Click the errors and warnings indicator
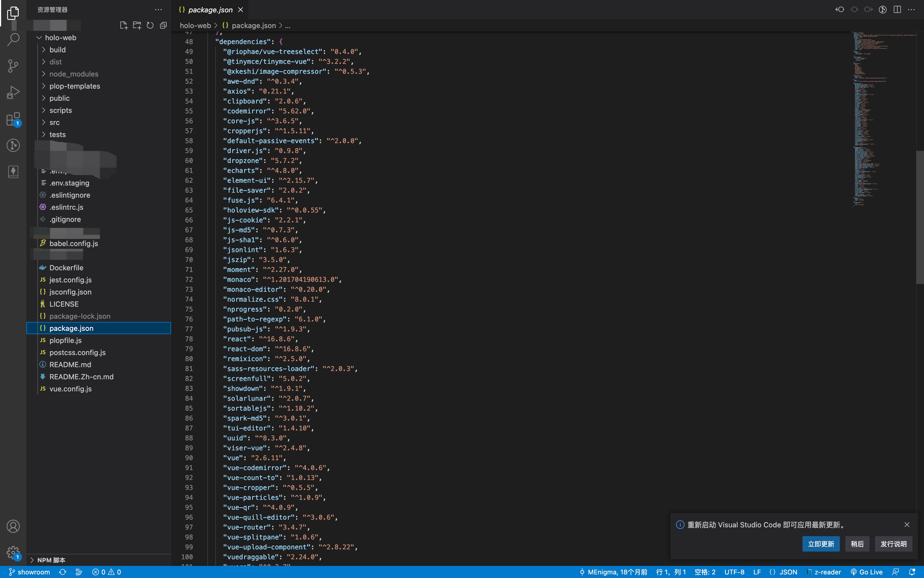 coord(106,572)
